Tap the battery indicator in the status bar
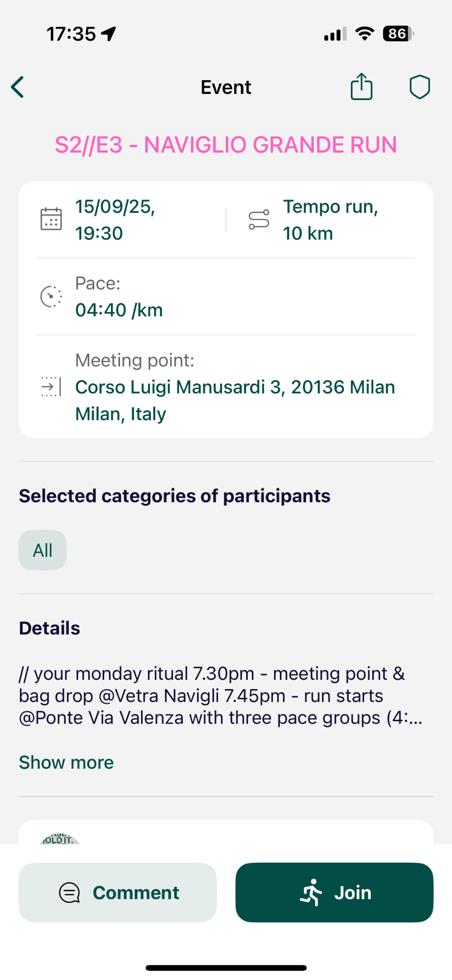Image resolution: width=452 pixels, height=980 pixels. [x=398, y=34]
